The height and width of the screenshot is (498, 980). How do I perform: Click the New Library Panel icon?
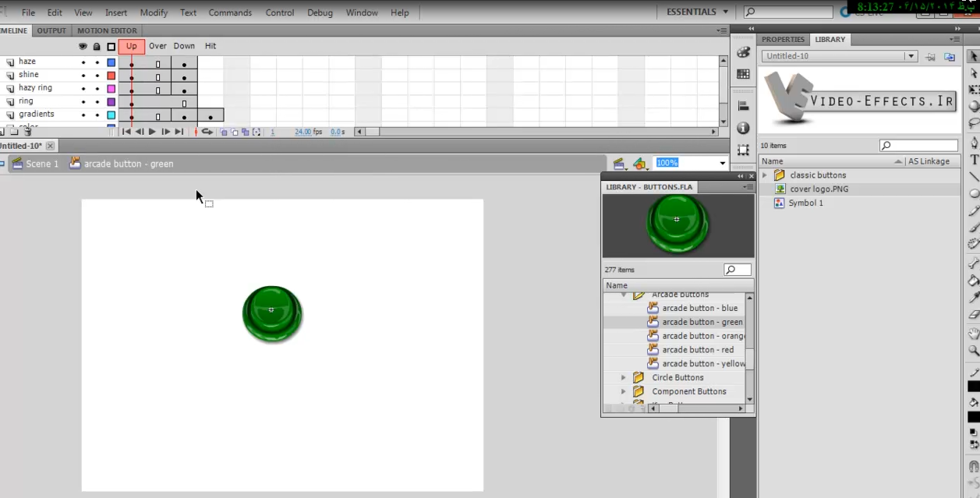[x=949, y=57]
